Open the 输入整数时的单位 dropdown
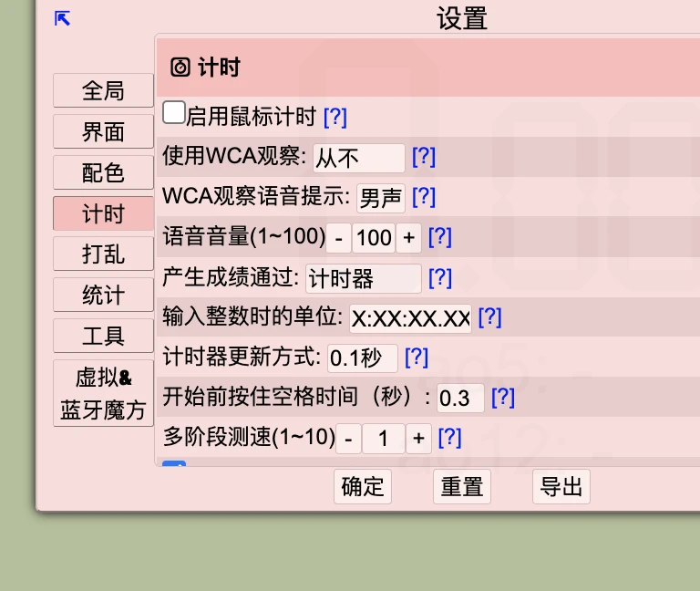Screen dimensions: 700x591 (x=410, y=319)
